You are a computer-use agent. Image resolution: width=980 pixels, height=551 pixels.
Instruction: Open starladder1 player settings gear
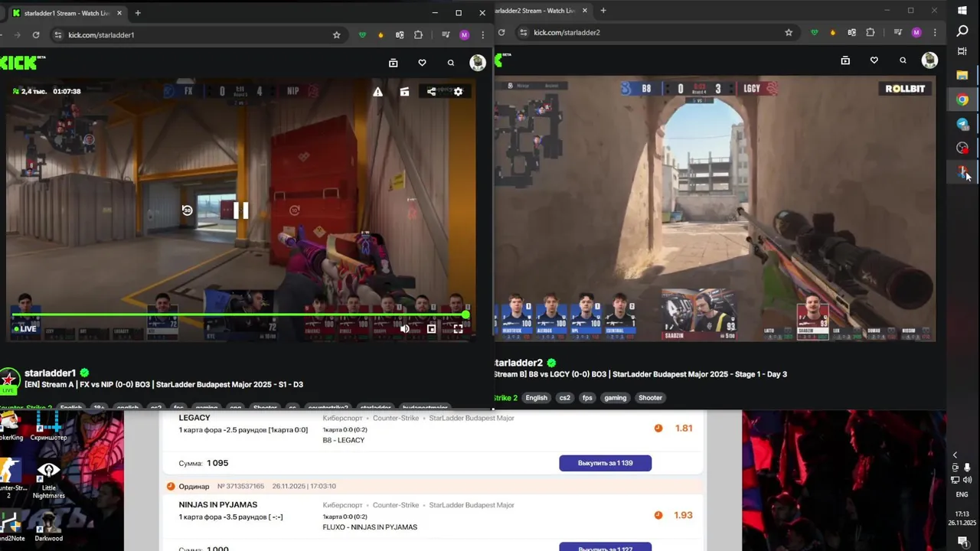pos(458,92)
